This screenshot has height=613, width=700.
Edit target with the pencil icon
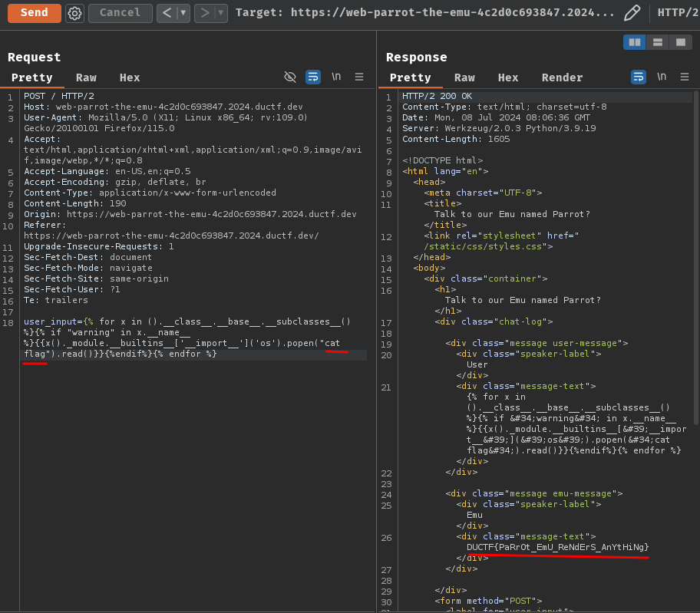pos(632,13)
